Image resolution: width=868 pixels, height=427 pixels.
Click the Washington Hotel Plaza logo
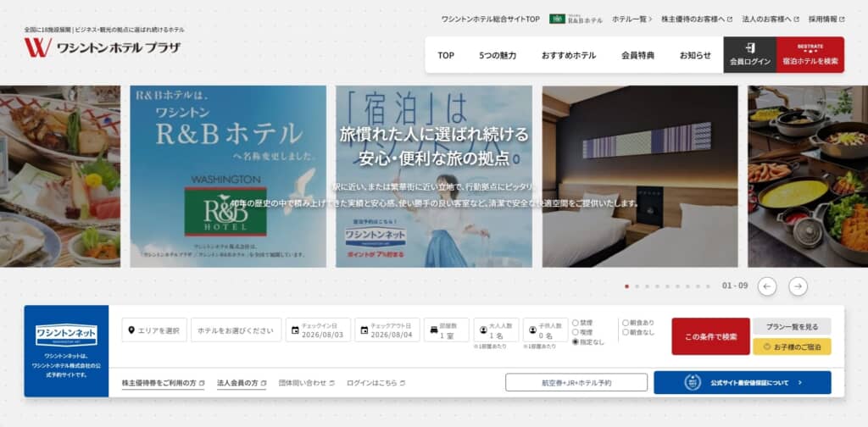[x=103, y=47]
